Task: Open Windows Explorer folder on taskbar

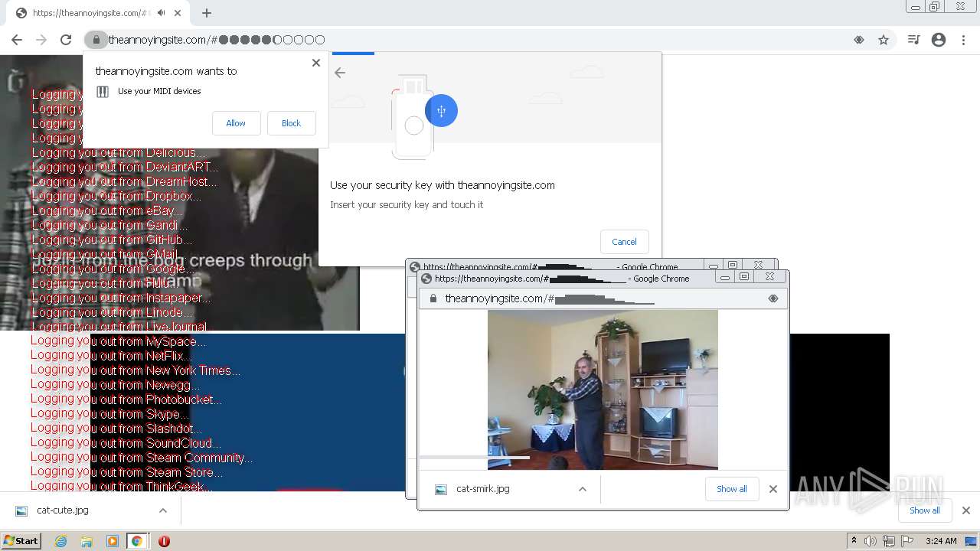Action: (x=87, y=541)
